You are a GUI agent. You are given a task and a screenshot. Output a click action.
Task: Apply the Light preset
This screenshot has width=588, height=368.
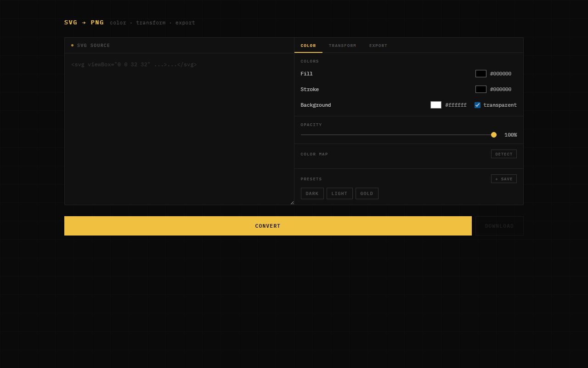point(339,194)
